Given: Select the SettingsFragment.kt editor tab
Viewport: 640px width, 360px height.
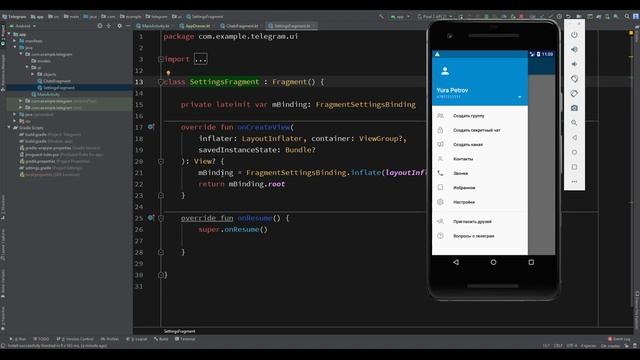Looking at the screenshot, I should (291, 26).
